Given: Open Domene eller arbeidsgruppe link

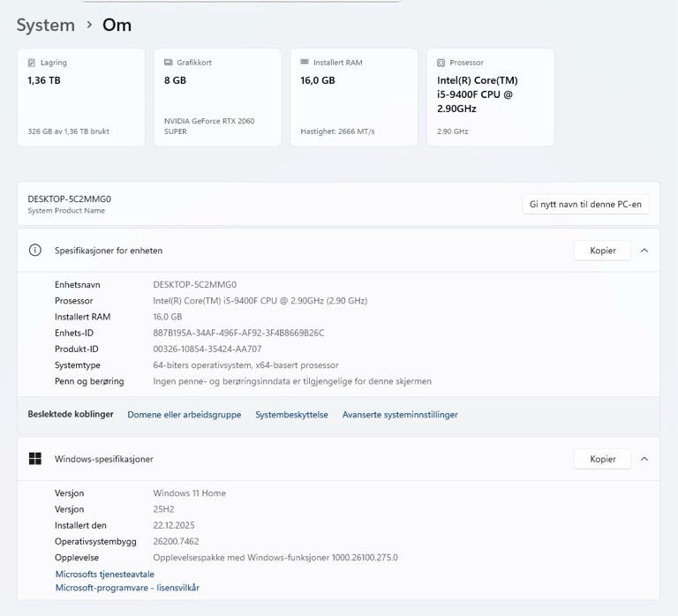Looking at the screenshot, I should 184,415.
